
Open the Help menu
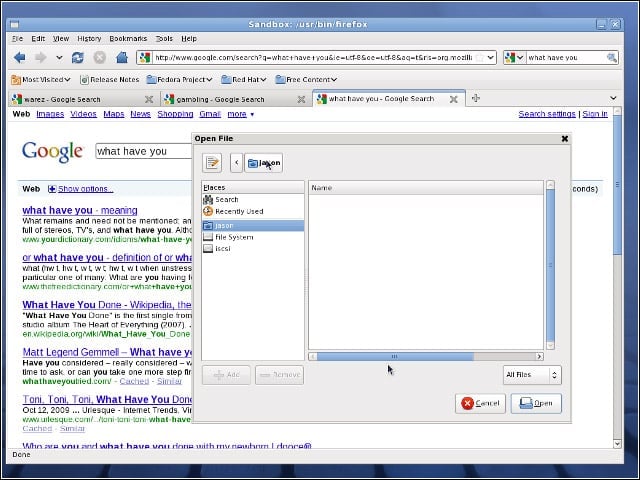click(x=189, y=38)
